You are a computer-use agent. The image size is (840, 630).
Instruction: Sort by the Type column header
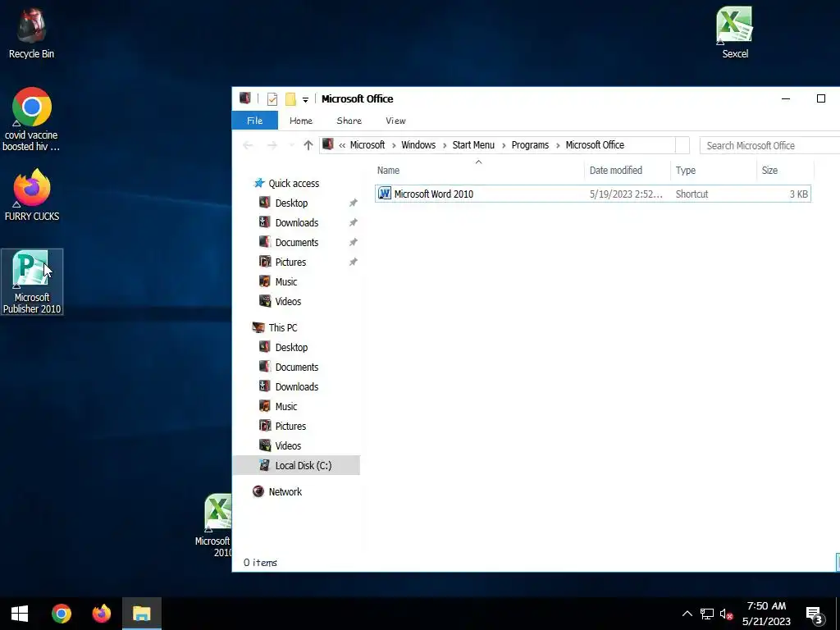[714, 171]
